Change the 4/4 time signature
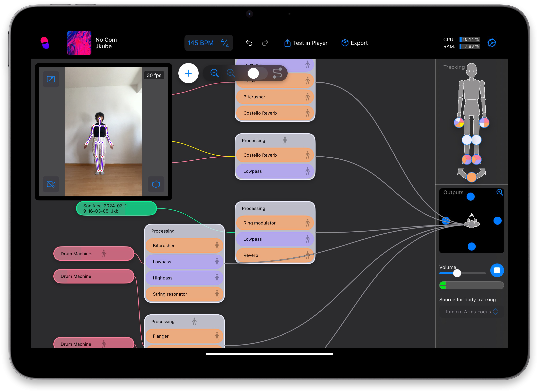The height and width of the screenshot is (392, 538). click(x=223, y=43)
